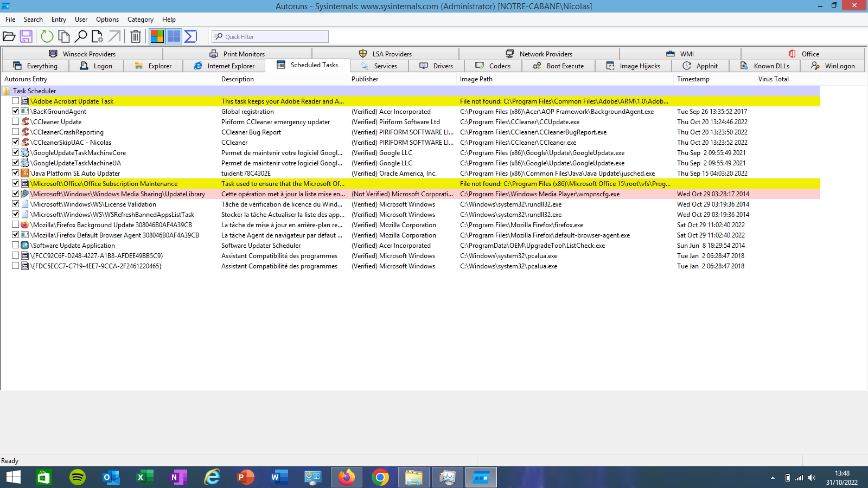The width and height of the screenshot is (868, 488).
Task: Switch to the Logon tab
Action: click(97, 66)
